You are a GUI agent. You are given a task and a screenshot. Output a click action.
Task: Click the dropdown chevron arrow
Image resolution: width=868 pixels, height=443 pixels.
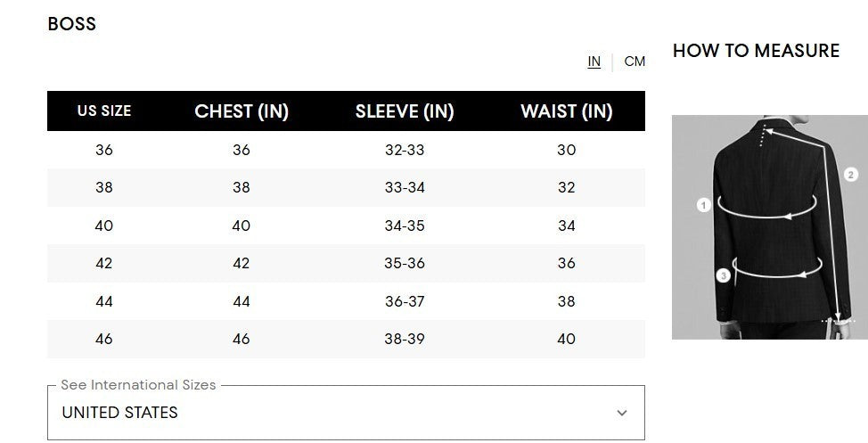(x=622, y=413)
